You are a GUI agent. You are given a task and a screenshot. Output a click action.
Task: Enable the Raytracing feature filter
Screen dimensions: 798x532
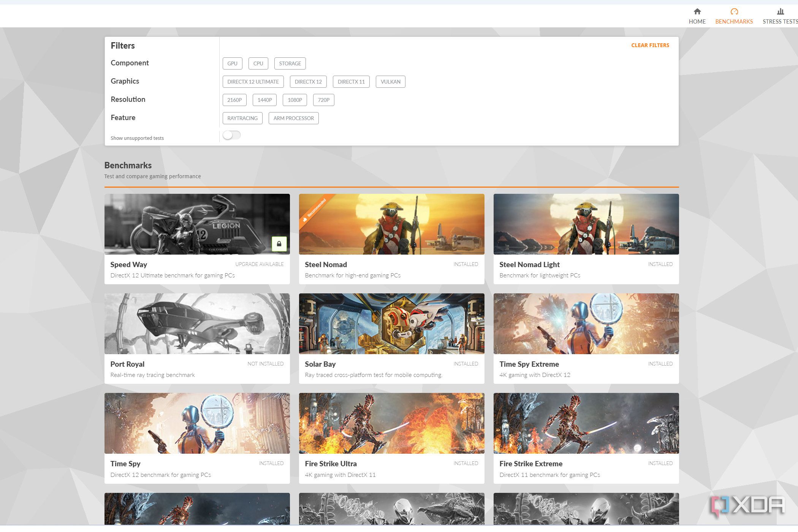(x=242, y=118)
